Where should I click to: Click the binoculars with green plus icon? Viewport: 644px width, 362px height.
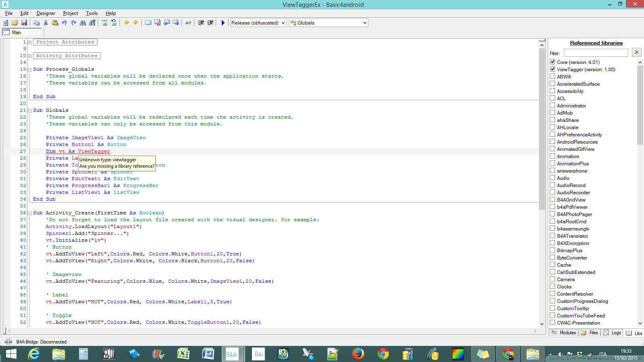tap(92, 23)
